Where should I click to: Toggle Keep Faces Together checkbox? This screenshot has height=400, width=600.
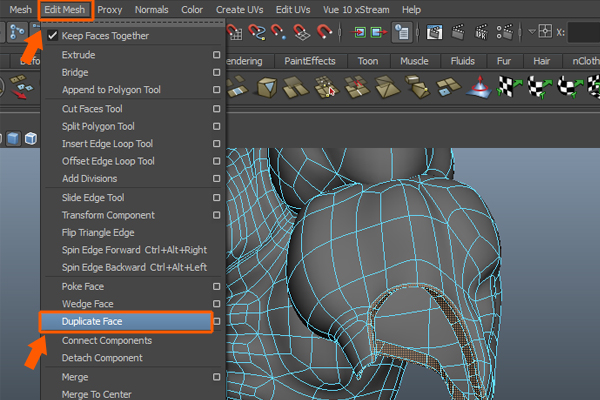pos(53,36)
